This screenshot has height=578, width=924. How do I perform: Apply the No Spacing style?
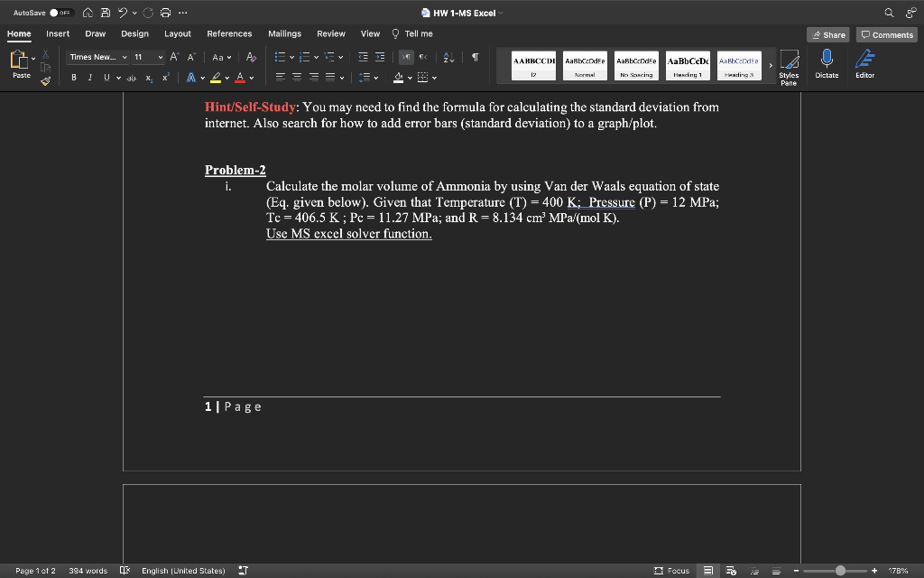[636, 65]
